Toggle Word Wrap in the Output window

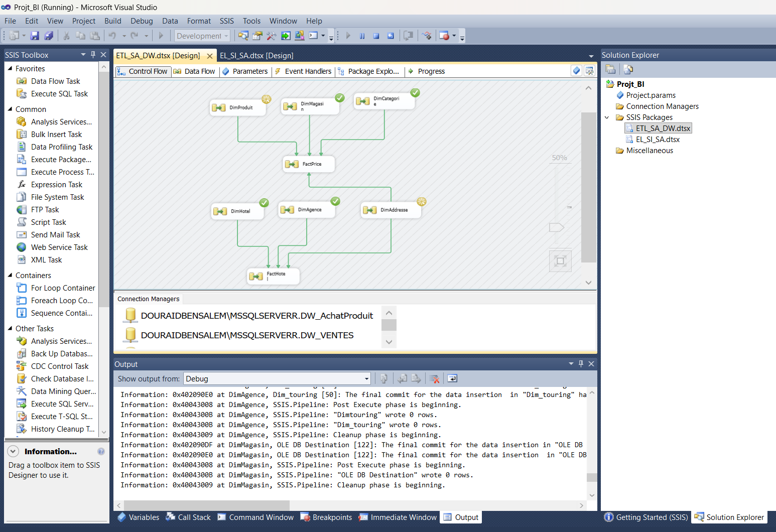(452, 378)
